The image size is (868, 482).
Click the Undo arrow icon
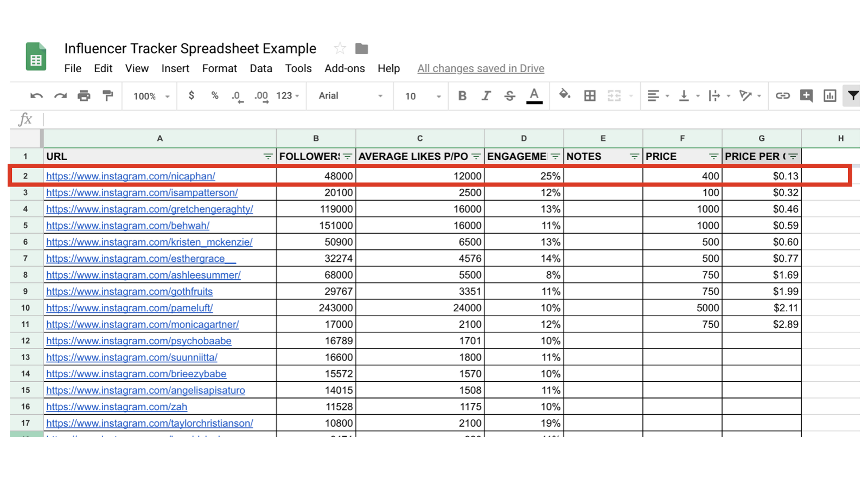36,96
